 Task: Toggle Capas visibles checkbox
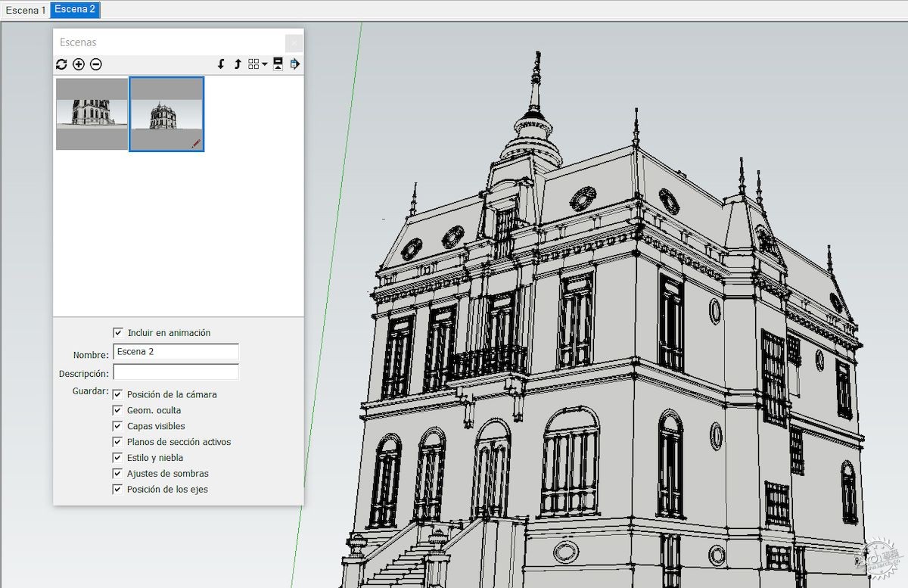click(117, 426)
